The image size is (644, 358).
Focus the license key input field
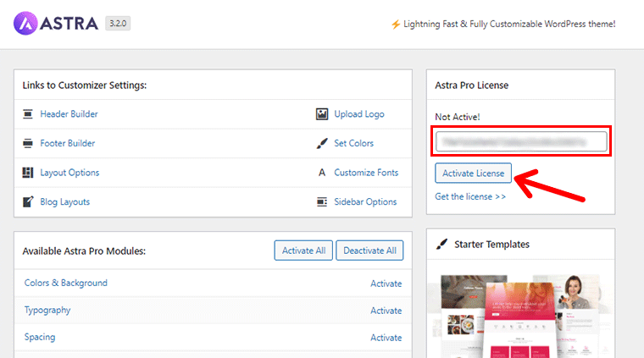tap(521, 141)
